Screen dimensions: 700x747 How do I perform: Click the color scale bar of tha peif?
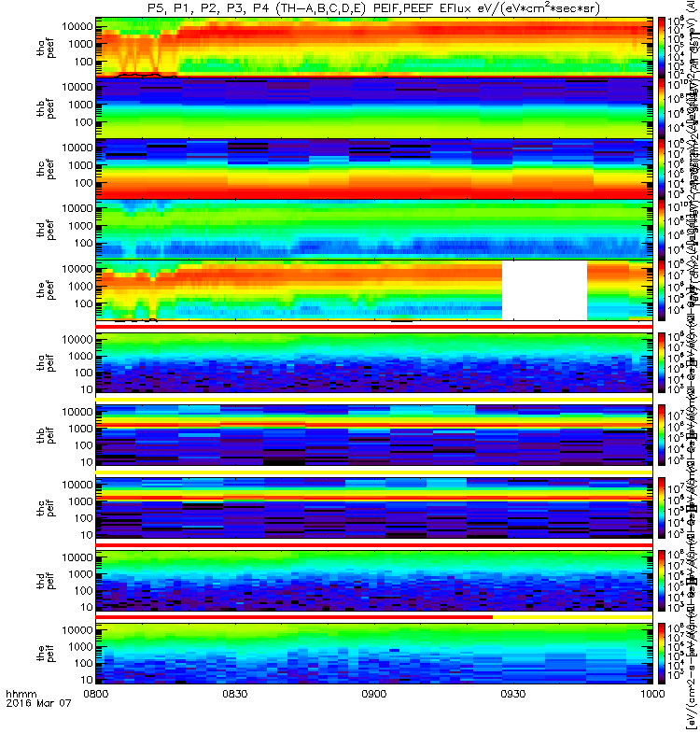click(662, 362)
